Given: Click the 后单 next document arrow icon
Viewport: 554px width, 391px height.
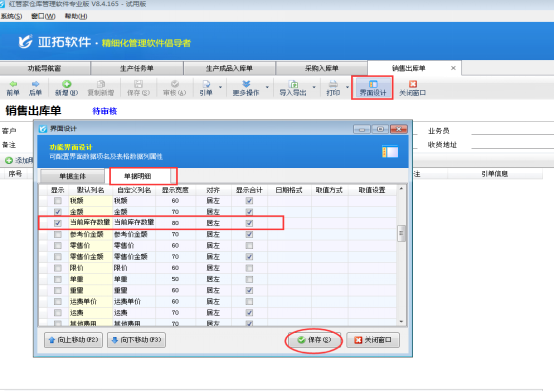Looking at the screenshot, I should pyautogui.click(x=35, y=84).
